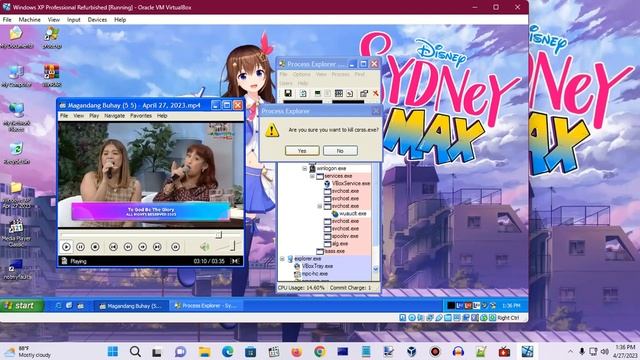
Task: Open Play menu in Media Player
Action: pos(94,116)
